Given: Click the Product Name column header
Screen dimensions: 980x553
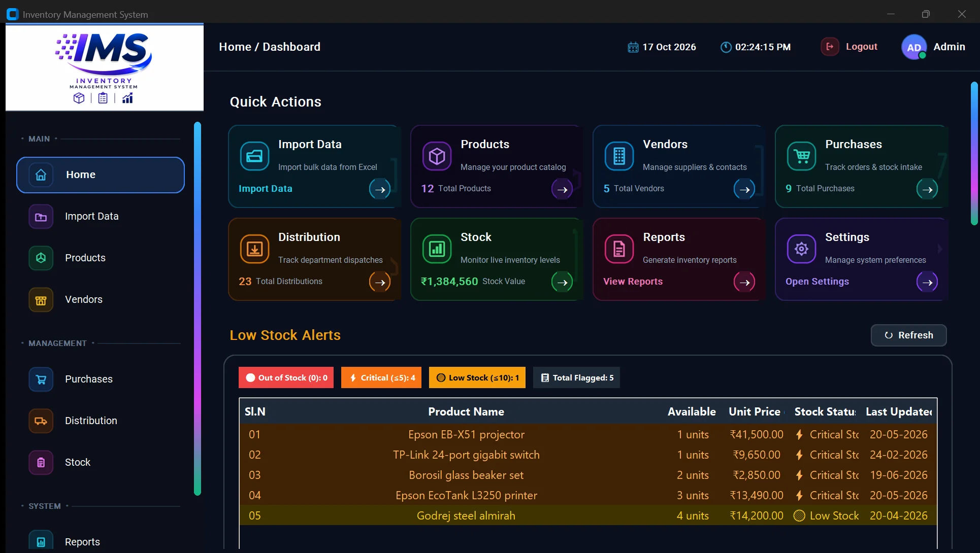Looking at the screenshot, I should 466,412.
